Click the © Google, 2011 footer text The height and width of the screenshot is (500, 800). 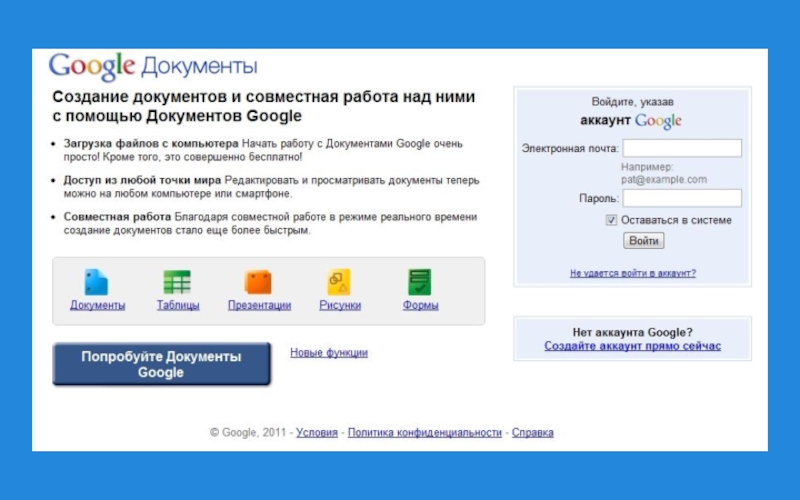click(248, 433)
